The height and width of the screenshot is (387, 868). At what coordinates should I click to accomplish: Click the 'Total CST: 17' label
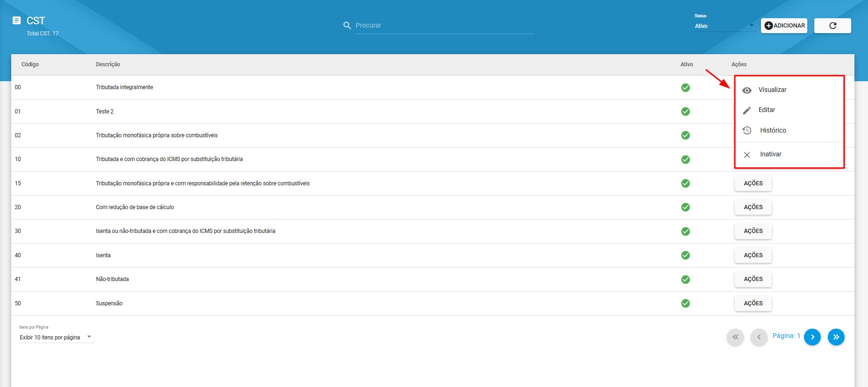(x=43, y=34)
